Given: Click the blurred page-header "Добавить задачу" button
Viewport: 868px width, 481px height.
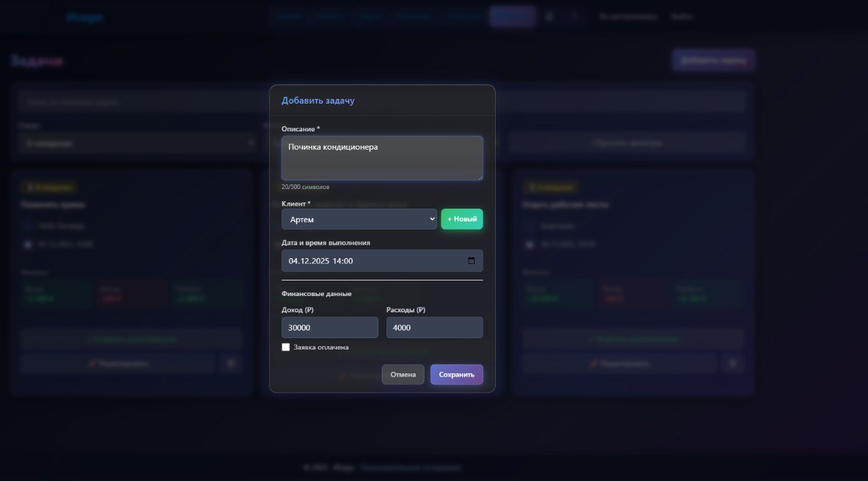Looking at the screenshot, I should (713, 60).
